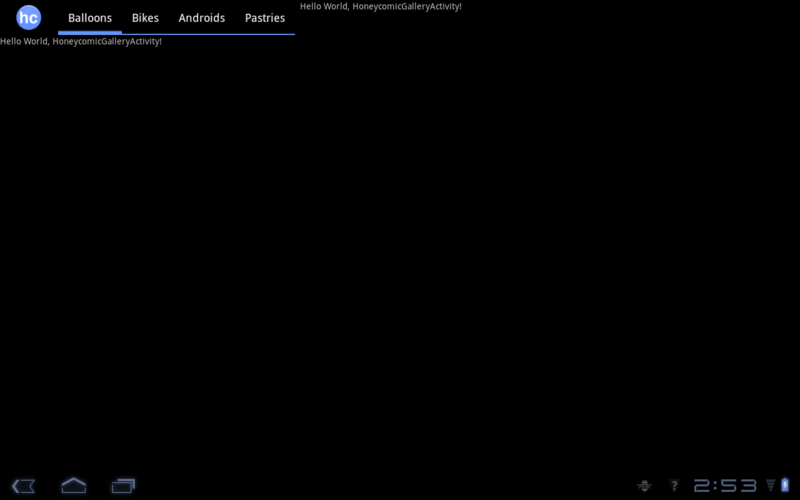Select the Balloons tab
Screen dimensions: 800x500
[x=90, y=18]
